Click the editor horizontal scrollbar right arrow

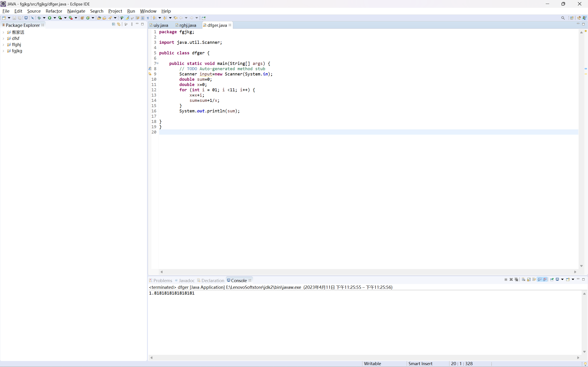[575, 272]
